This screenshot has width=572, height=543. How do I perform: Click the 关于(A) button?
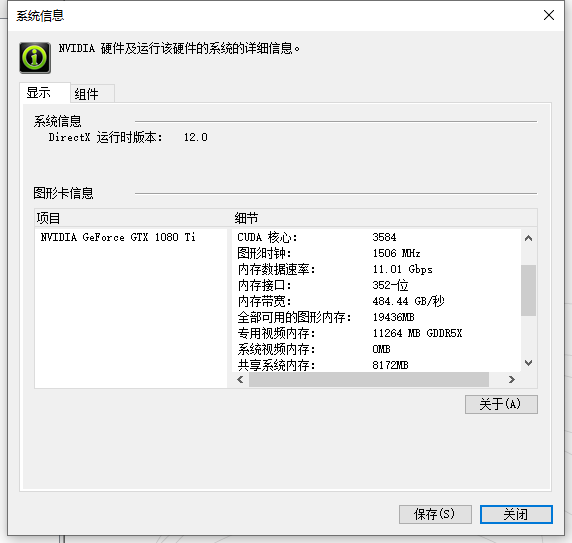coord(501,404)
